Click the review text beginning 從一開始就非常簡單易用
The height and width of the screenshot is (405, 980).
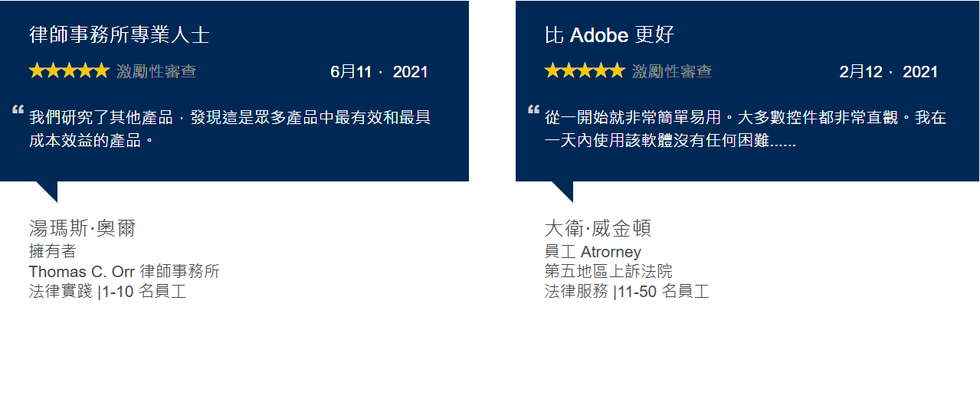tap(746, 129)
